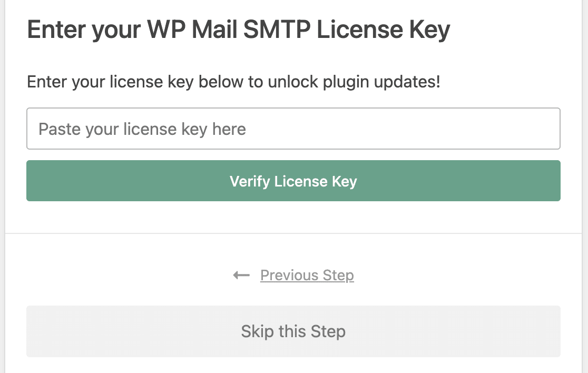Click the WP Mail SMTP title text
Screen dimensions: 588x373
click(x=238, y=31)
